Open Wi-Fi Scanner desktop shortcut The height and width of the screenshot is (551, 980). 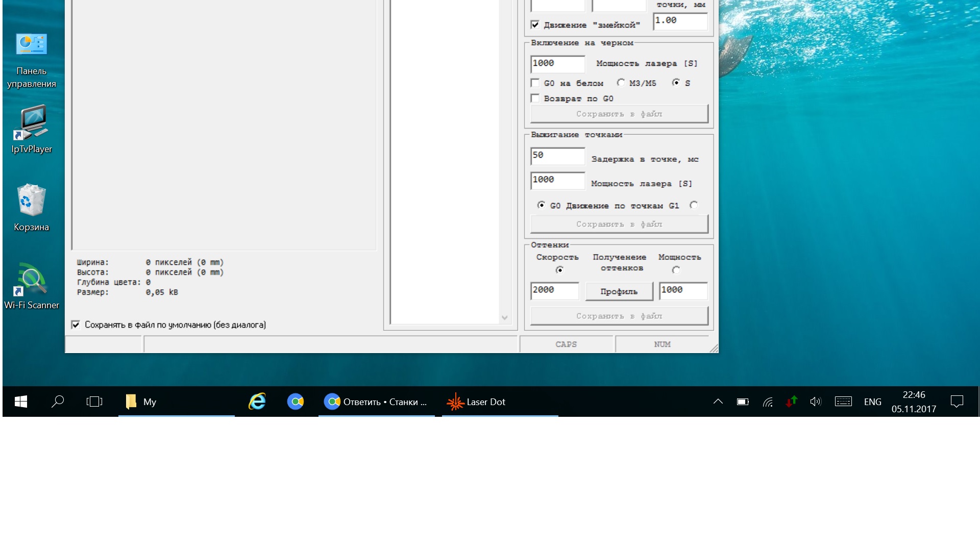[31, 280]
